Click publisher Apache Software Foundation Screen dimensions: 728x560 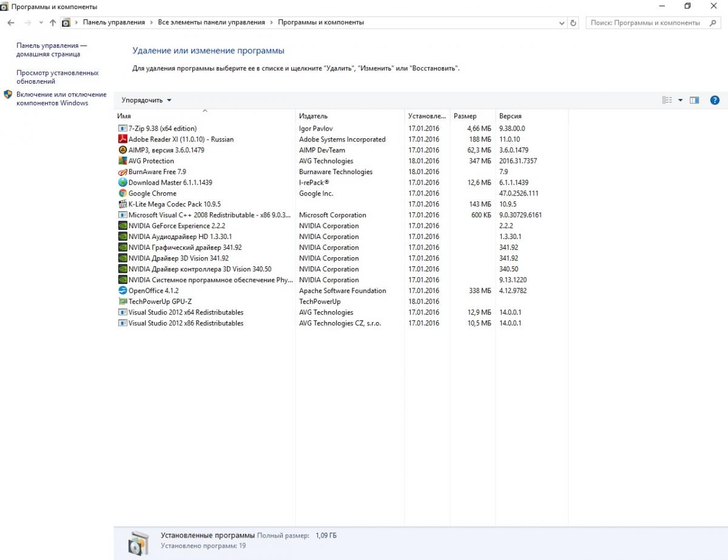[x=343, y=291]
